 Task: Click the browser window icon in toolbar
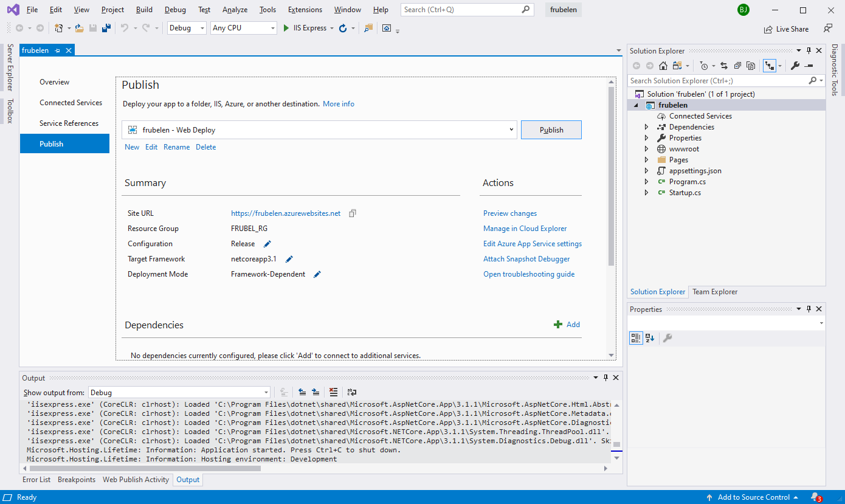click(387, 28)
